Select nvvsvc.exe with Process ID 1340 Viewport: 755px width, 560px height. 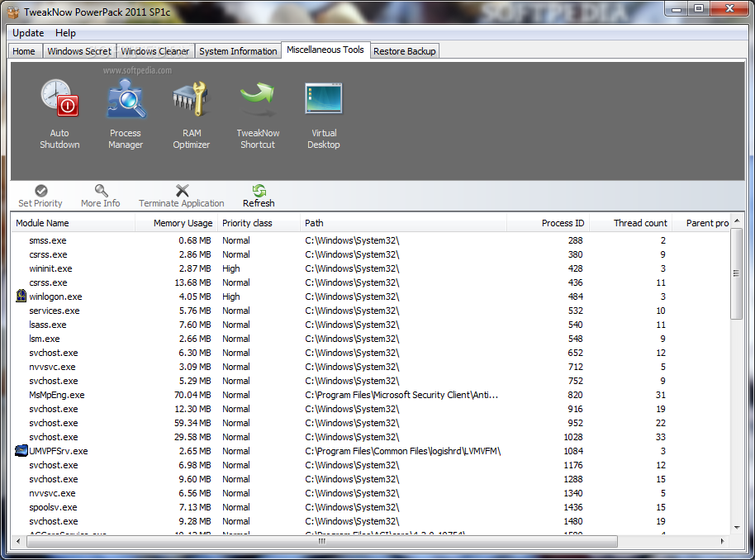click(371, 493)
